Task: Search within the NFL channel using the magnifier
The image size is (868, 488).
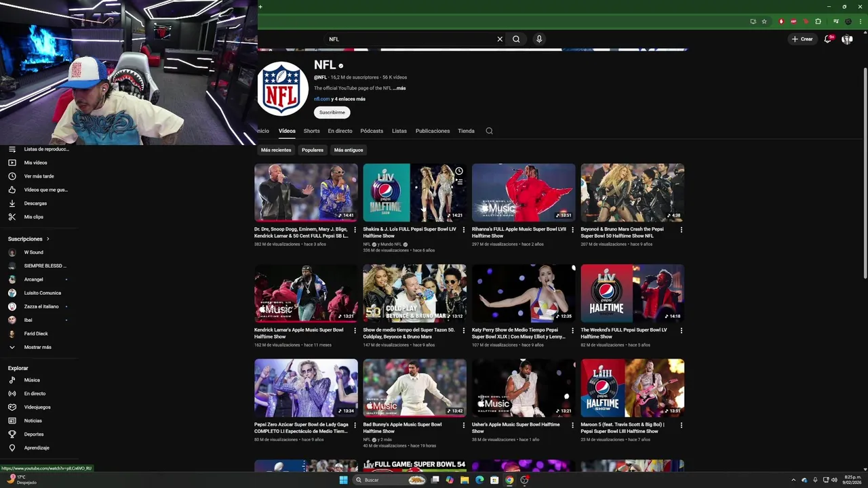Action: [x=489, y=131]
